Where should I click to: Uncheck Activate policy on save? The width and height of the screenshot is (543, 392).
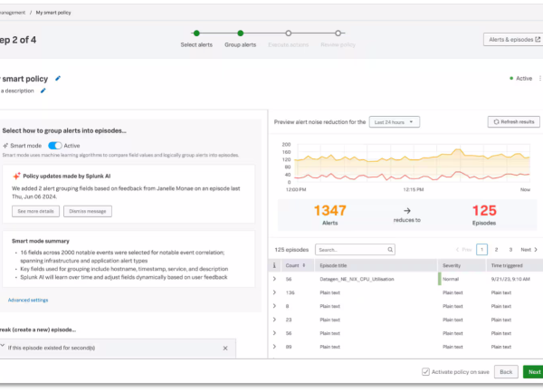point(425,372)
